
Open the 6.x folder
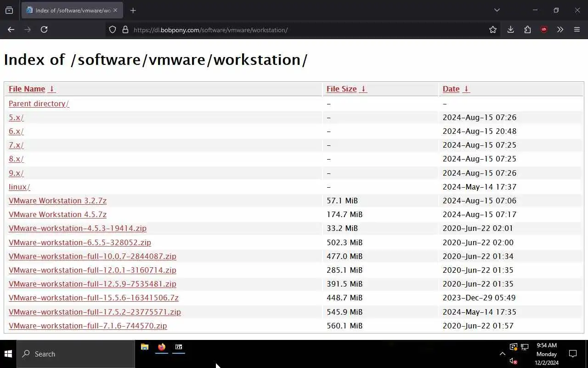point(16,131)
